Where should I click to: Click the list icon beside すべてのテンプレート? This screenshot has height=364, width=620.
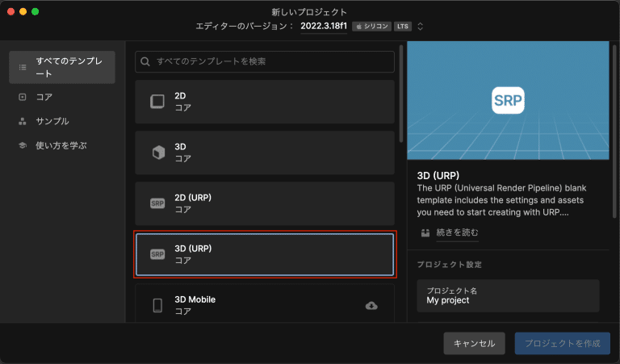point(23,67)
